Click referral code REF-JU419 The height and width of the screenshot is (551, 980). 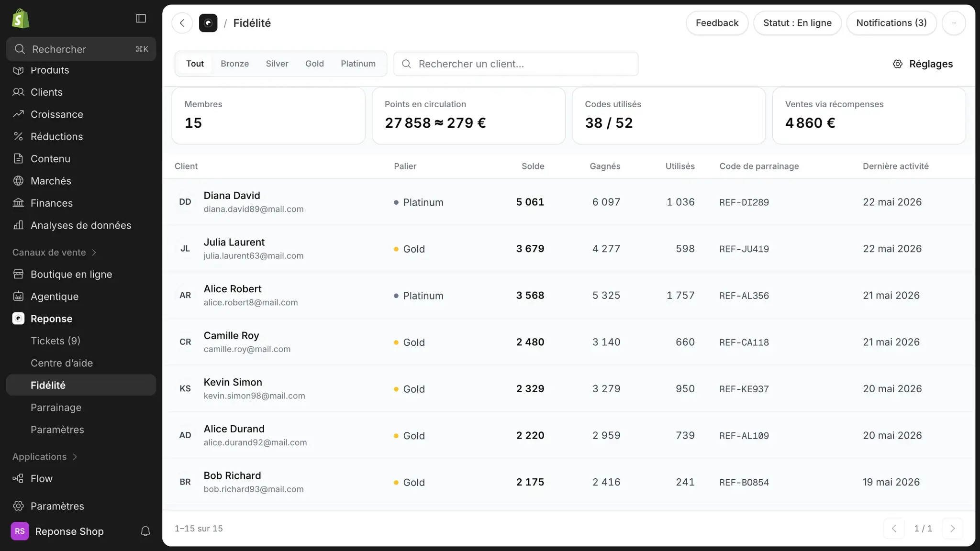coord(744,249)
